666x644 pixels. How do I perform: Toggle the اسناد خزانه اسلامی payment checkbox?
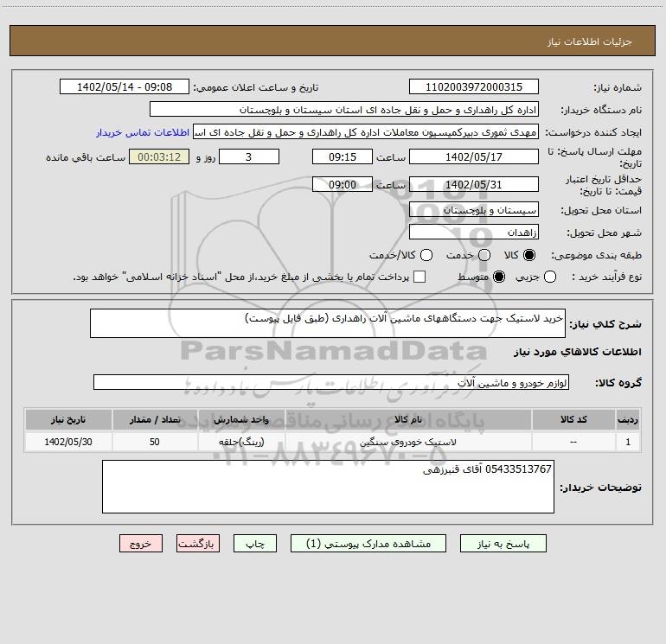(419, 277)
